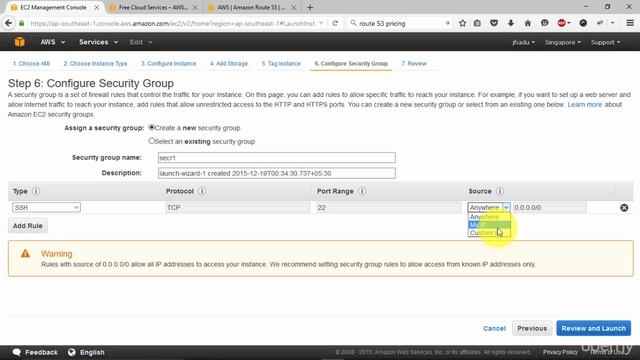Click the Type column info icon
The width and height of the screenshot is (640, 360).
pyautogui.click(x=36, y=191)
